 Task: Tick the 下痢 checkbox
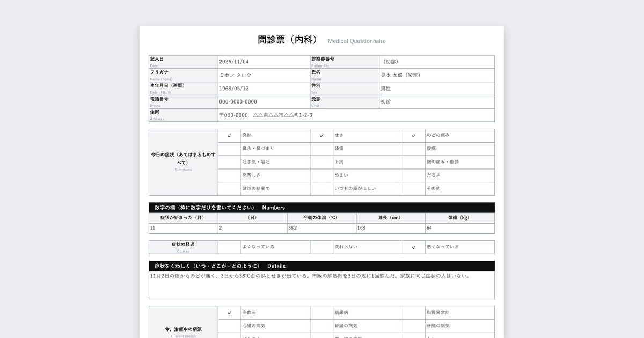coord(321,163)
